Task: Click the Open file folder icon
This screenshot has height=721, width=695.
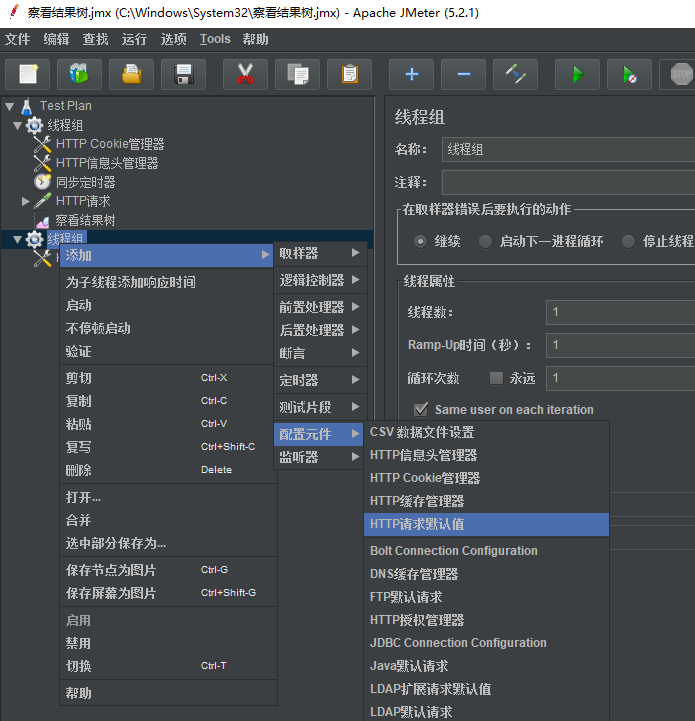Action: point(132,74)
